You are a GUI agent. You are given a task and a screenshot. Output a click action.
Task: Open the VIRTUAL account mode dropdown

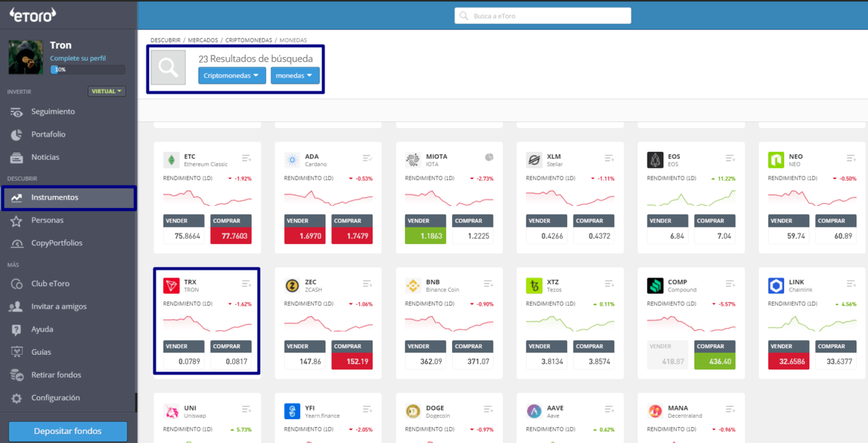pos(107,92)
